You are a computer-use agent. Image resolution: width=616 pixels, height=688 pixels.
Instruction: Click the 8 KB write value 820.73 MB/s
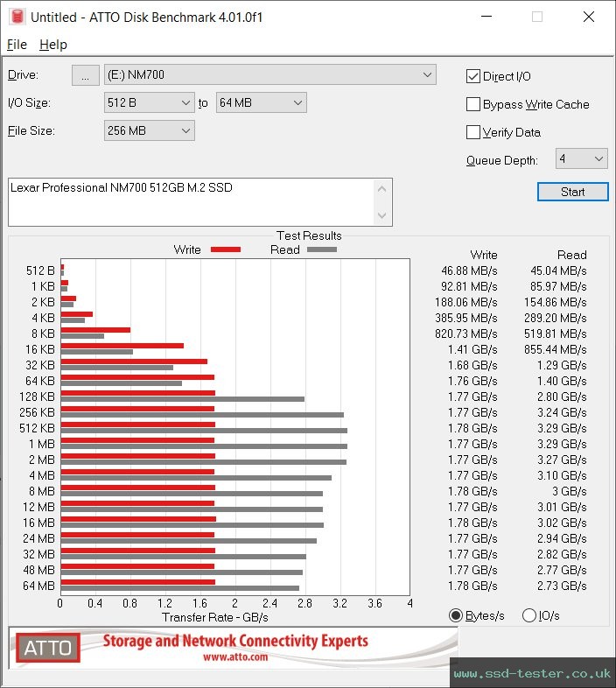[466, 333]
